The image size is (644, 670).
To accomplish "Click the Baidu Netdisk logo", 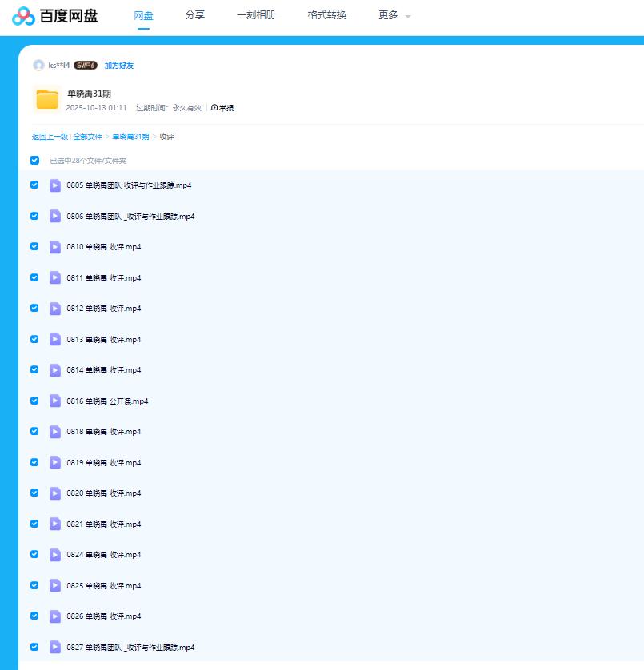I will tap(55, 15).
